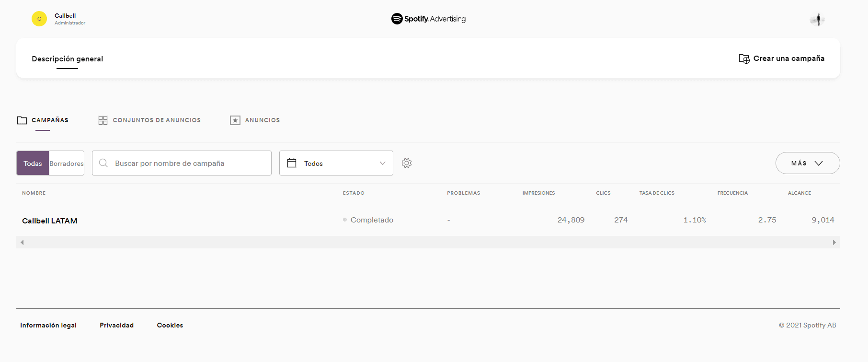The image size is (868, 362).
Task: Open the Spotify Advertising logo home
Action: pyautogui.click(x=428, y=19)
